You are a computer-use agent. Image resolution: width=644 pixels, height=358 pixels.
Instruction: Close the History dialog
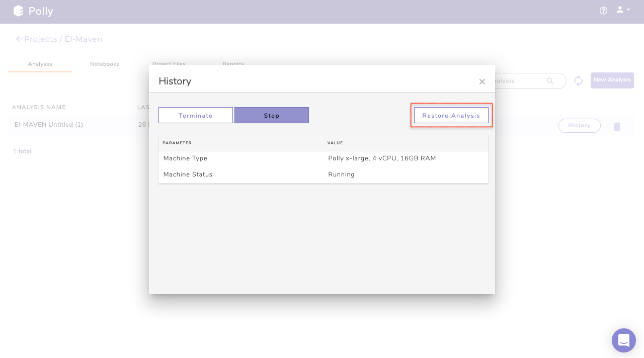click(482, 81)
